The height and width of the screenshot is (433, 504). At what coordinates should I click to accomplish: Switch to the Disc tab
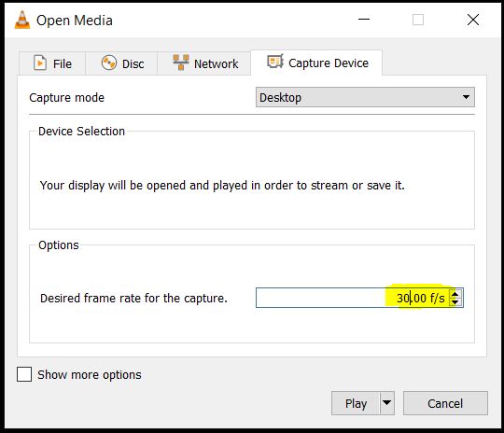click(x=121, y=63)
